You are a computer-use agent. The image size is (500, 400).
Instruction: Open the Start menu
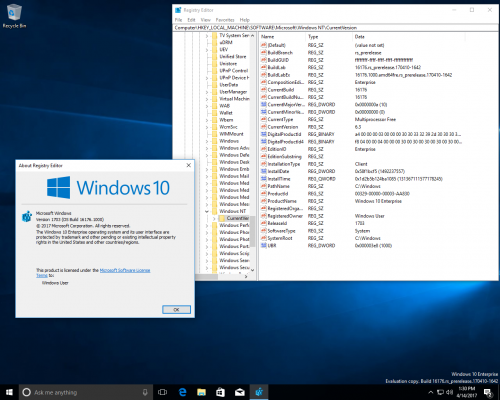9,392
